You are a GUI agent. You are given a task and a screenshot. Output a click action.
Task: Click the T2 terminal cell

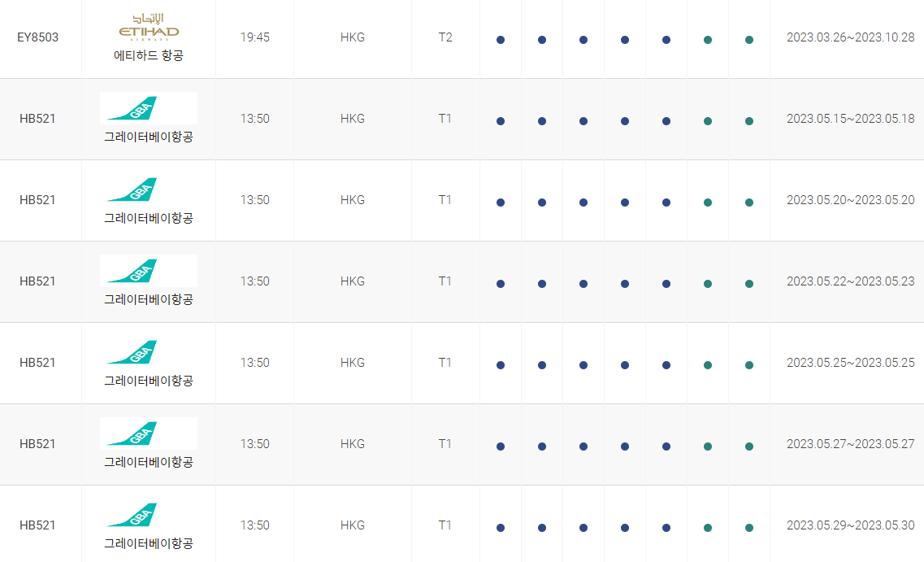tap(445, 37)
